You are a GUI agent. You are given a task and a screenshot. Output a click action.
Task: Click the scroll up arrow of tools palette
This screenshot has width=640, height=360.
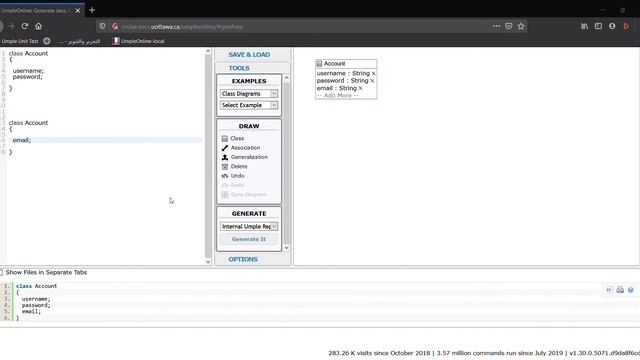(x=286, y=78)
